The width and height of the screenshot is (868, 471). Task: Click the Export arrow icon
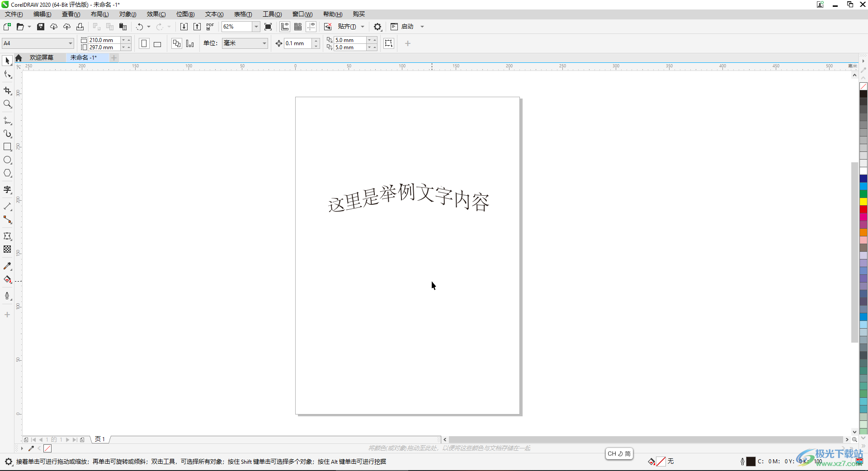[x=197, y=27]
